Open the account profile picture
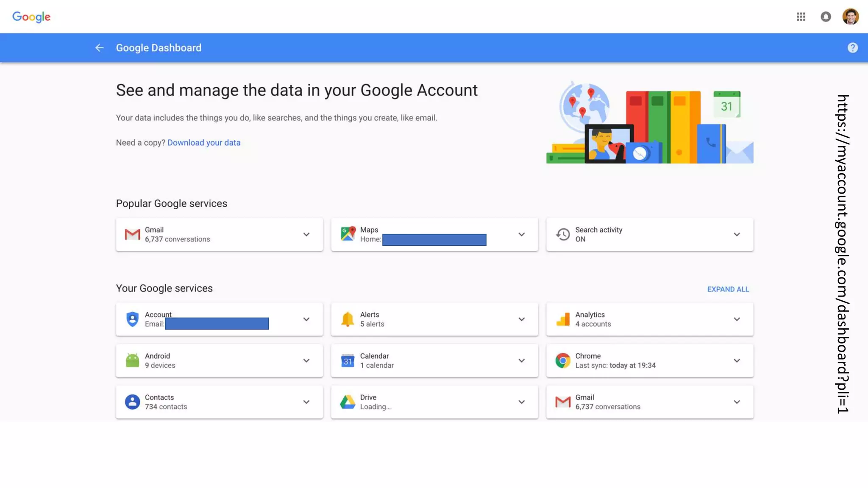The height and width of the screenshot is (488, 868). click(850, 17)
